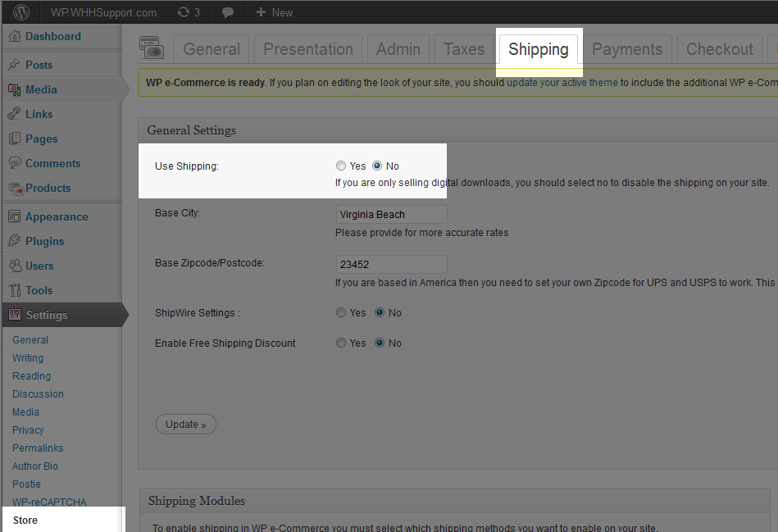
Task: Click the Plugins plug icon
Action: [x=14, y=241]
